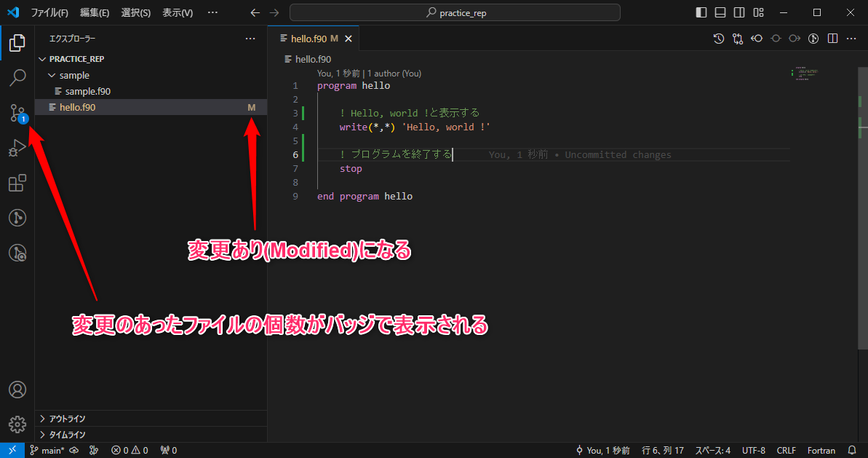Viewport: 868px width, 458px height.
Task: Click the 'You, 1 秒前' blame status item
Action: [602, 450]
